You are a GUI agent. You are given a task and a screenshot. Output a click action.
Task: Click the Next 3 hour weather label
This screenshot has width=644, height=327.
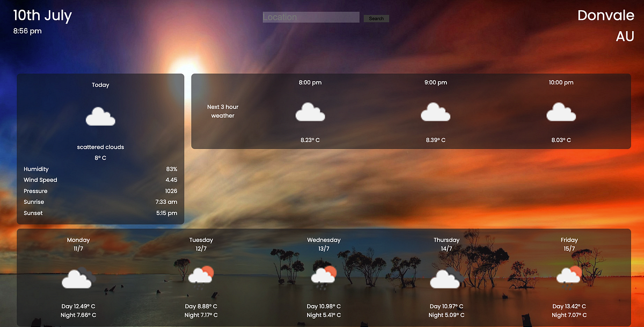click(223, 111)
